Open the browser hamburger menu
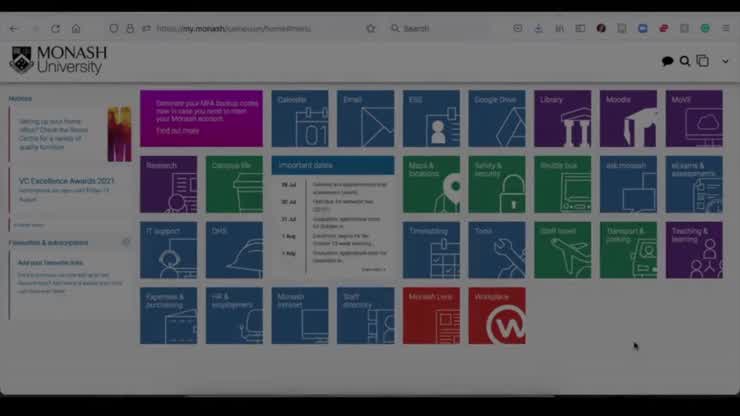This screenshot has height=416, width=740. [x=726, y=29]
